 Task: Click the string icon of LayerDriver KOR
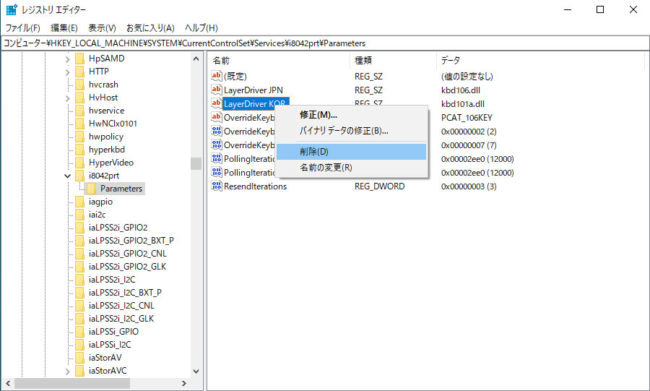click(216, 103)
